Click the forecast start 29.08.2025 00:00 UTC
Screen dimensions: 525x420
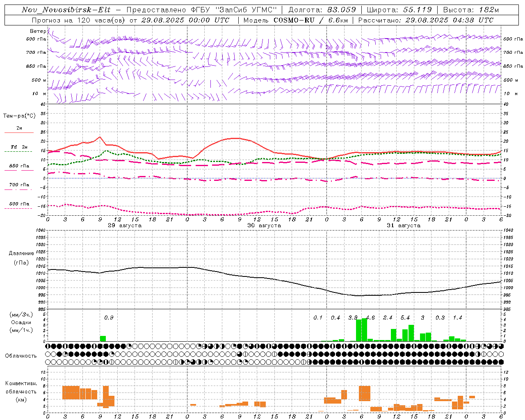(x=185, y=20)
